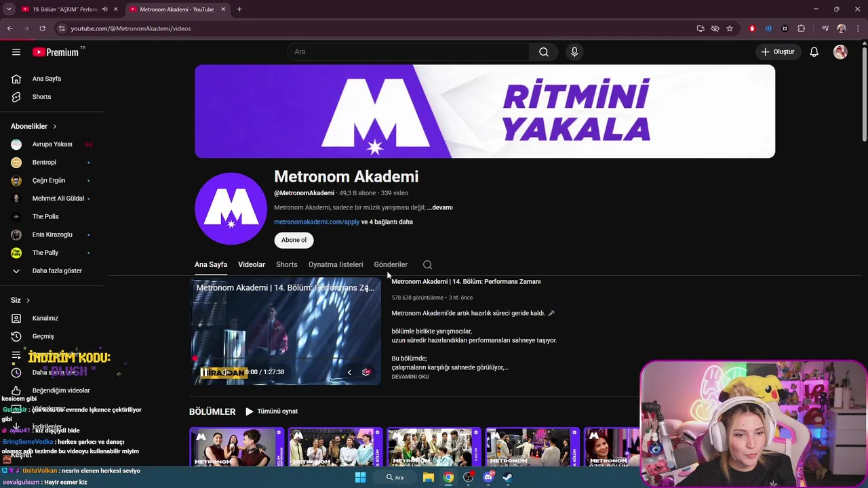Switch to the Gönderiler tab
Image resolution: width=868 pixels, height=488 pixels.
pyautogui.click(x=391, y=265)
